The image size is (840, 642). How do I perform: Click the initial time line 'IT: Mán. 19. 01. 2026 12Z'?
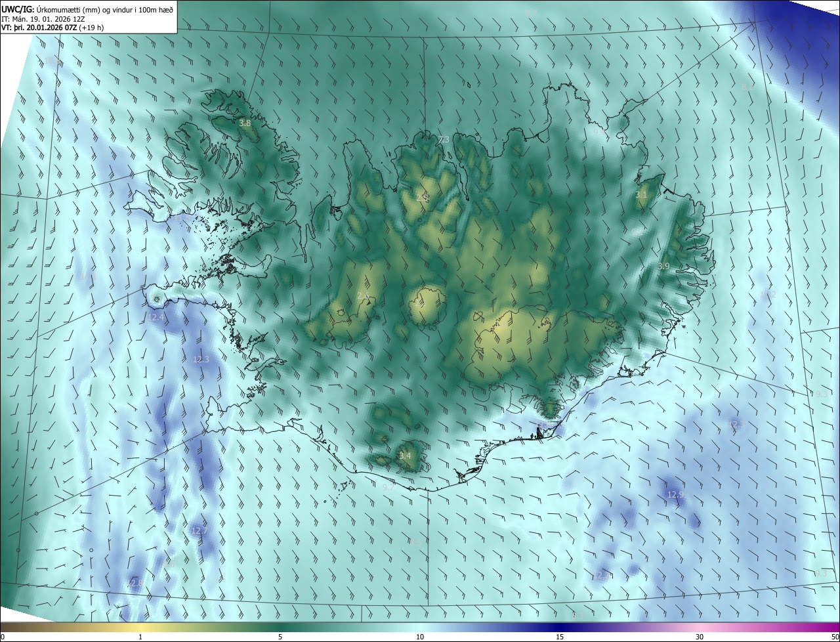click(44, 19)
